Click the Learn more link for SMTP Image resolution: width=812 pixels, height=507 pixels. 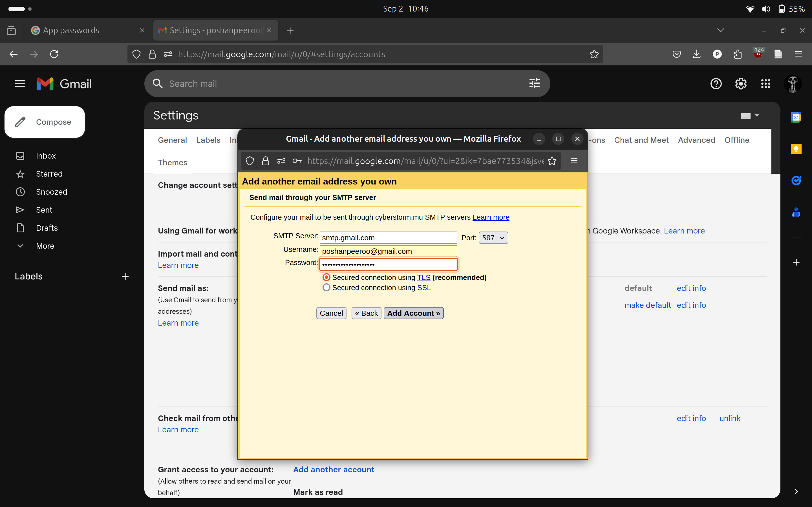click(491, 217)
